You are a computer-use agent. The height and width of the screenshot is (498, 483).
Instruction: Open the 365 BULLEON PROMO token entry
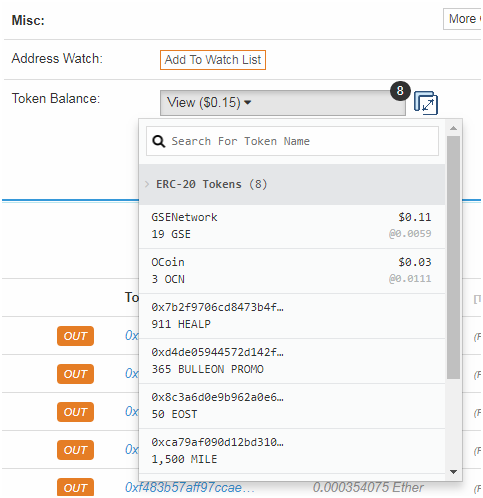292,361
